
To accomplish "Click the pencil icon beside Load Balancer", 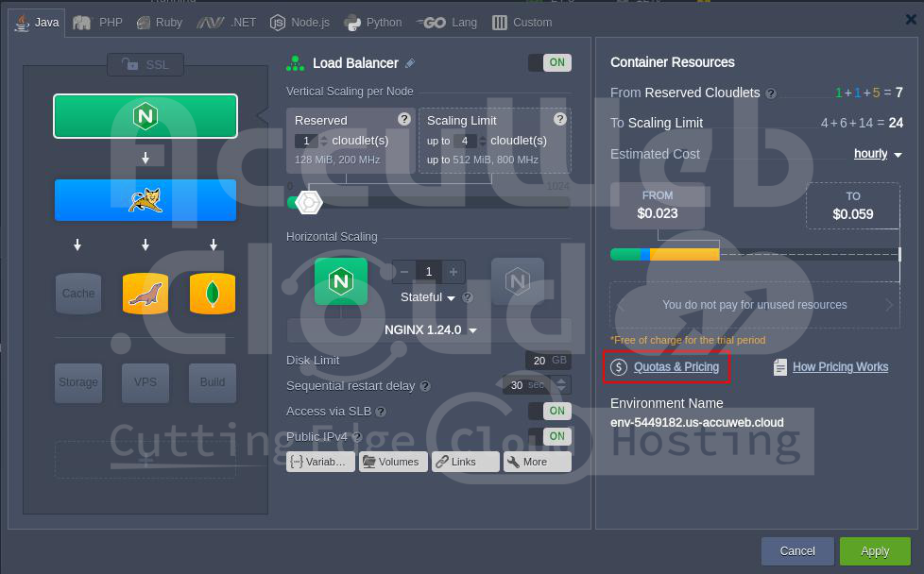I will [410, 63].
